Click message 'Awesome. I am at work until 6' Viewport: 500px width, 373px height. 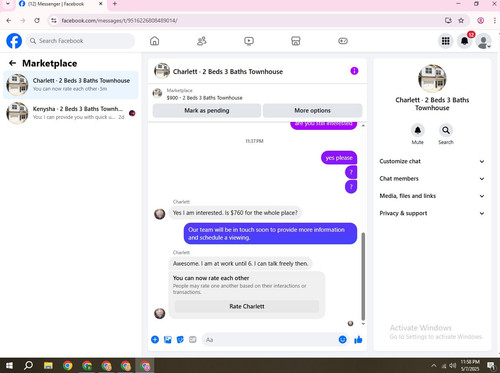240,263
